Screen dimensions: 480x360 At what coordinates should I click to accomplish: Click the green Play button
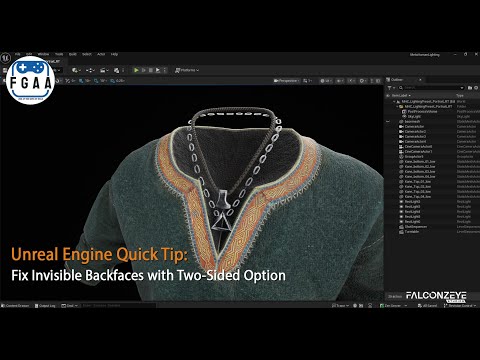136,70
